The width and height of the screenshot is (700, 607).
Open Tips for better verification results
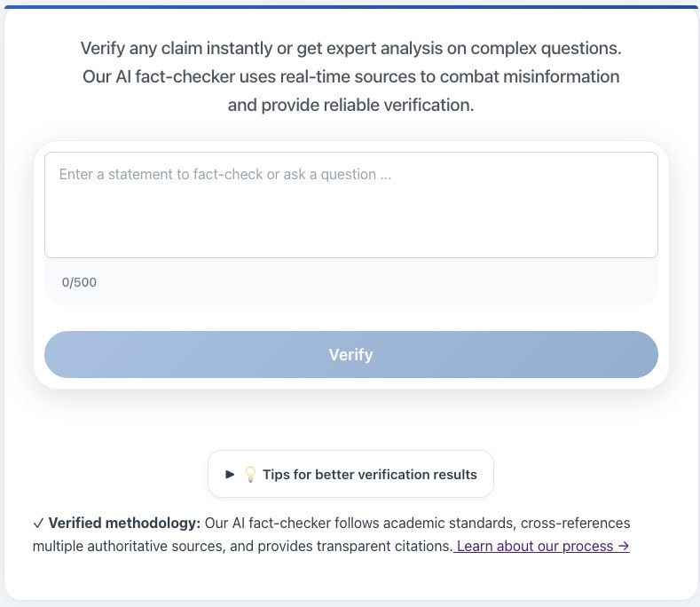[x=351, y=474]
